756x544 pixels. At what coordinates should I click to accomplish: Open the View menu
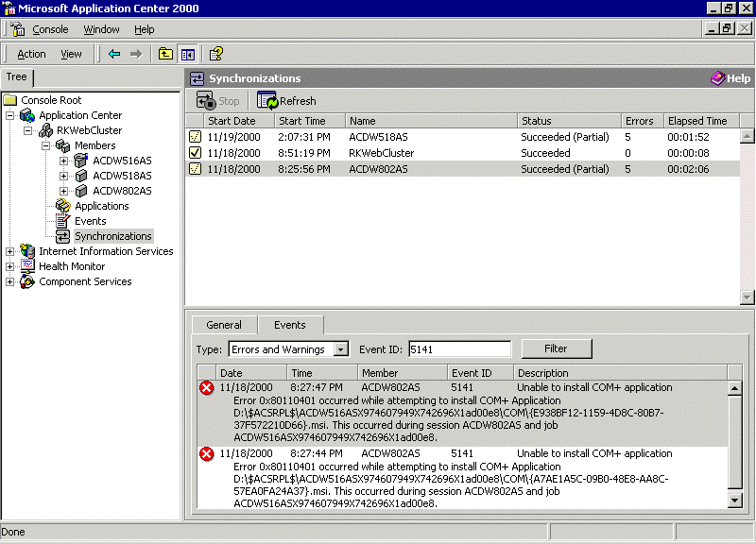[71, 54]
